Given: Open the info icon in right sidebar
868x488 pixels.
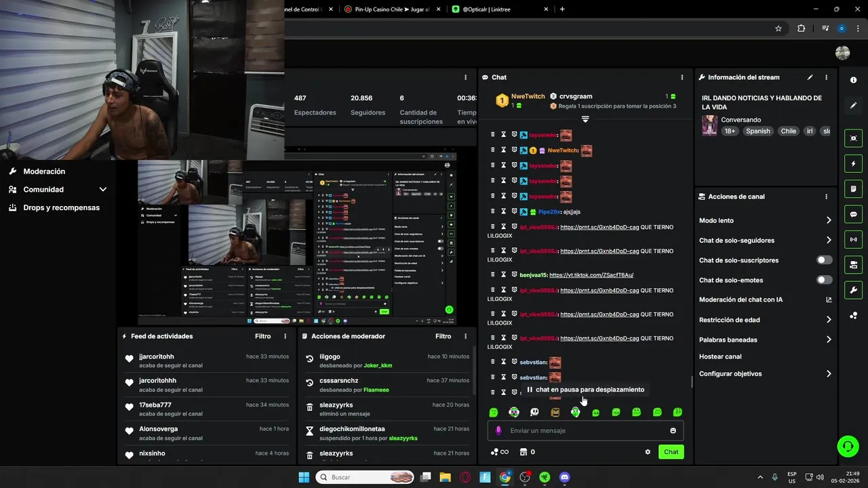Looking at the screenshot, I should 853,80.
